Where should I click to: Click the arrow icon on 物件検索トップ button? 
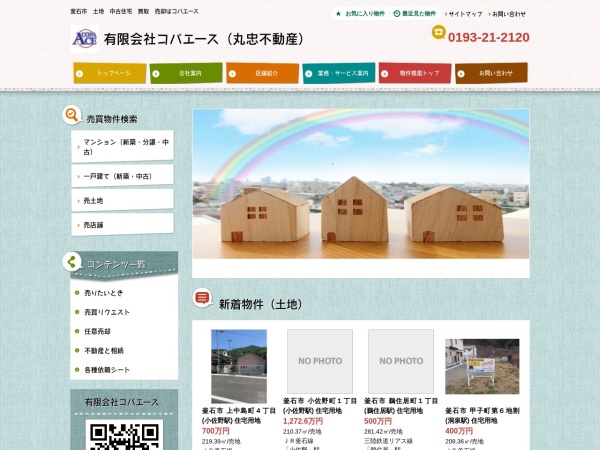[385, 74]
